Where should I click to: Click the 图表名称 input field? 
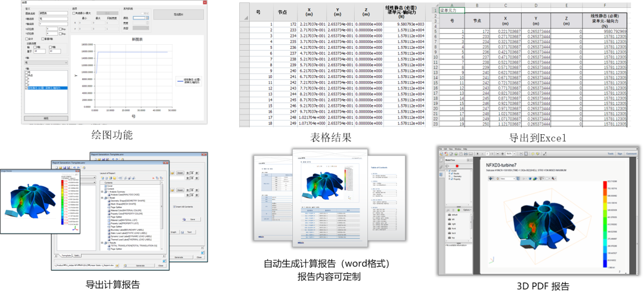pyautogui.click(x=54, y=13)
